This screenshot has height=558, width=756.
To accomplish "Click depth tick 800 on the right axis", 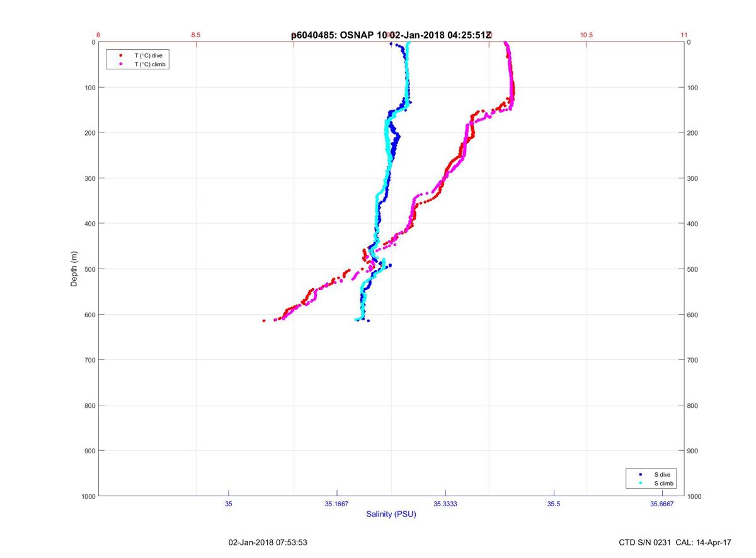I will coord(693,405).
